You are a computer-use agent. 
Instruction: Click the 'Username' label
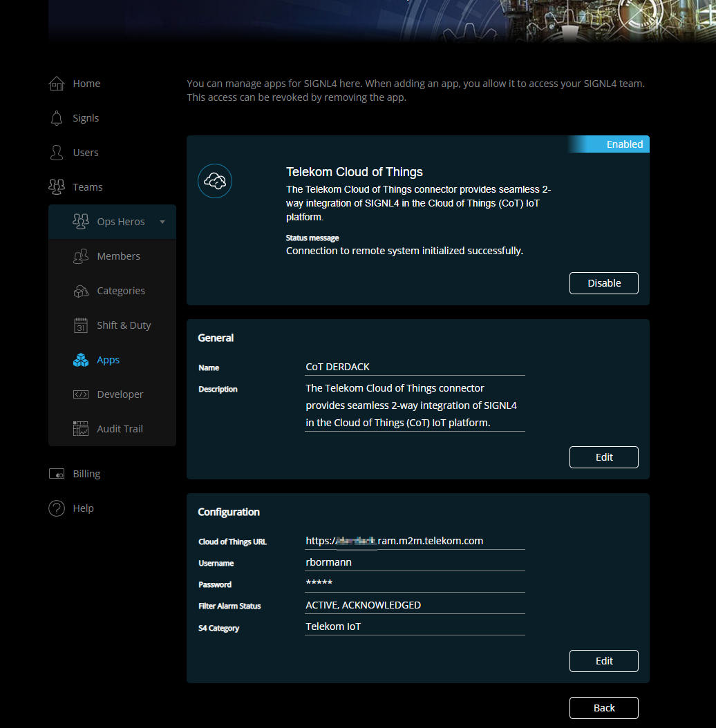(216, 563)
